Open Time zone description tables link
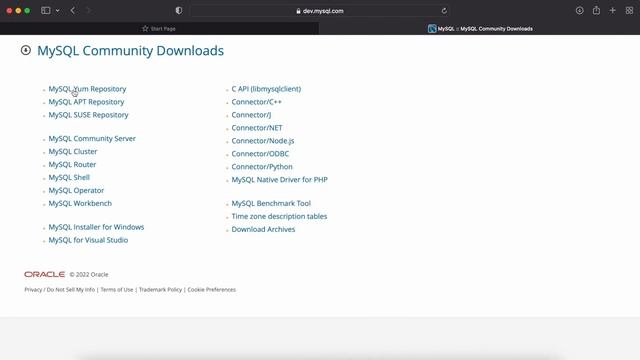The height and width of the screenshot is (360, 640). coord(279,216)
